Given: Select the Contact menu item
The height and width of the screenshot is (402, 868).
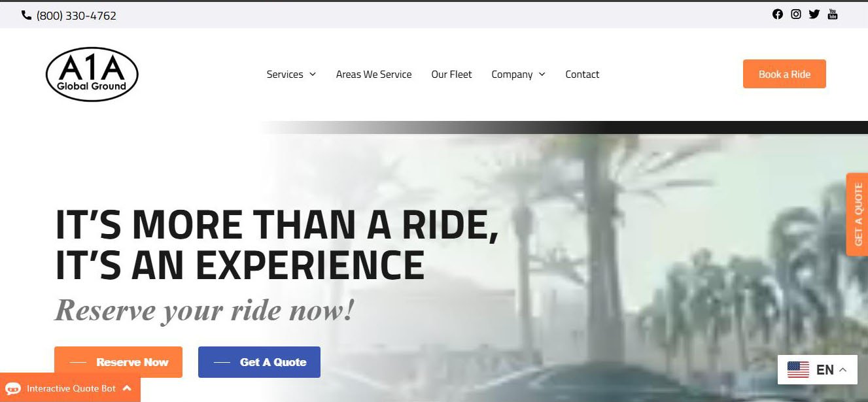Looking at the screenshot, I should (x=582, y=75).
